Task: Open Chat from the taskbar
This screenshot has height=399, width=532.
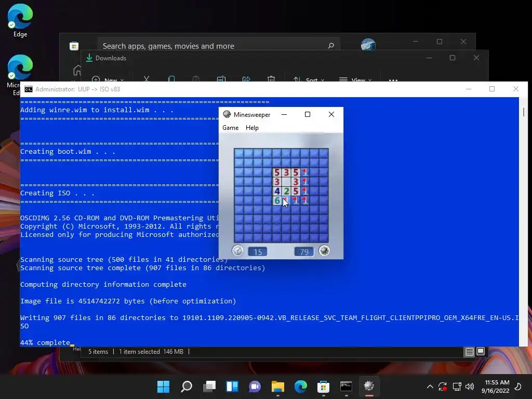Action: [x=255, y=387]
